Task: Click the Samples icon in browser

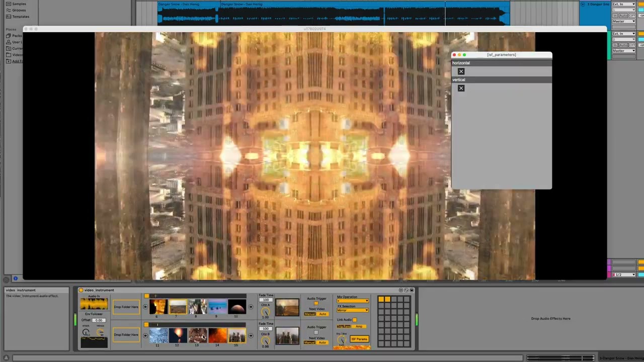Action: tap(8, 4)
